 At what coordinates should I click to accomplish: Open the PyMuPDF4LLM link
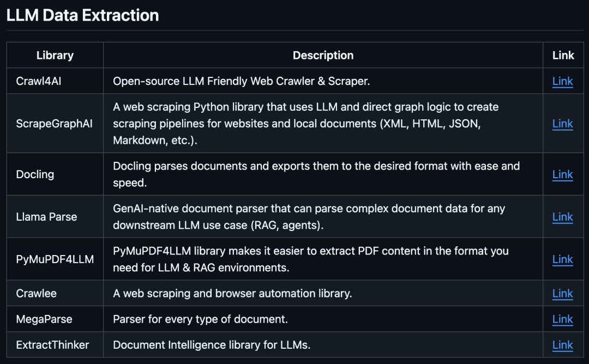click(x=562, y=259)
